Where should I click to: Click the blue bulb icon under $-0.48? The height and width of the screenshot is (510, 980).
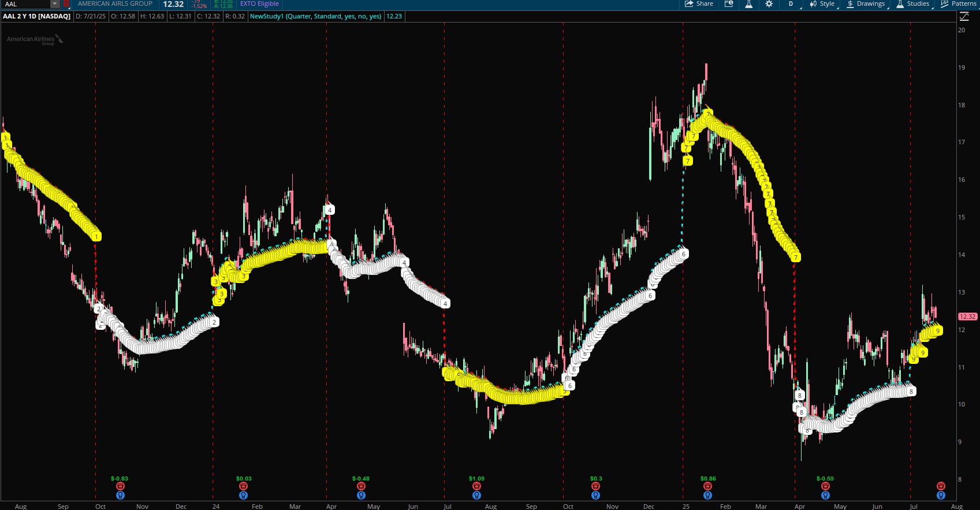pyautogui.click(x=361, y=496)
